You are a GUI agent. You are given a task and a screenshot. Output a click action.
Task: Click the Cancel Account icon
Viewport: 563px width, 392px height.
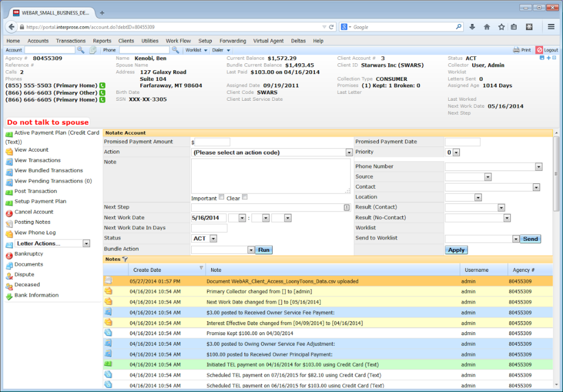click(x=10, y=212)
